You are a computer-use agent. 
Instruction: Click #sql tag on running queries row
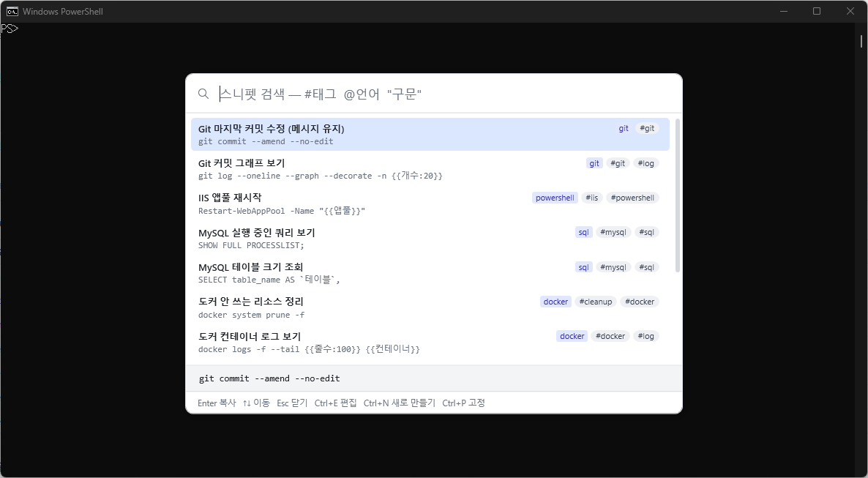tap(646, 232)
